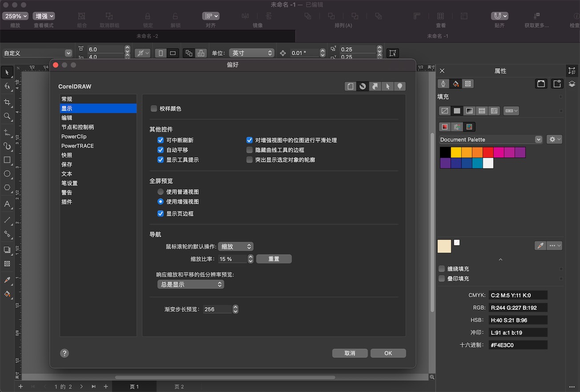Open the eyedropper more options dropdown
580x392 pixels.
555,246
